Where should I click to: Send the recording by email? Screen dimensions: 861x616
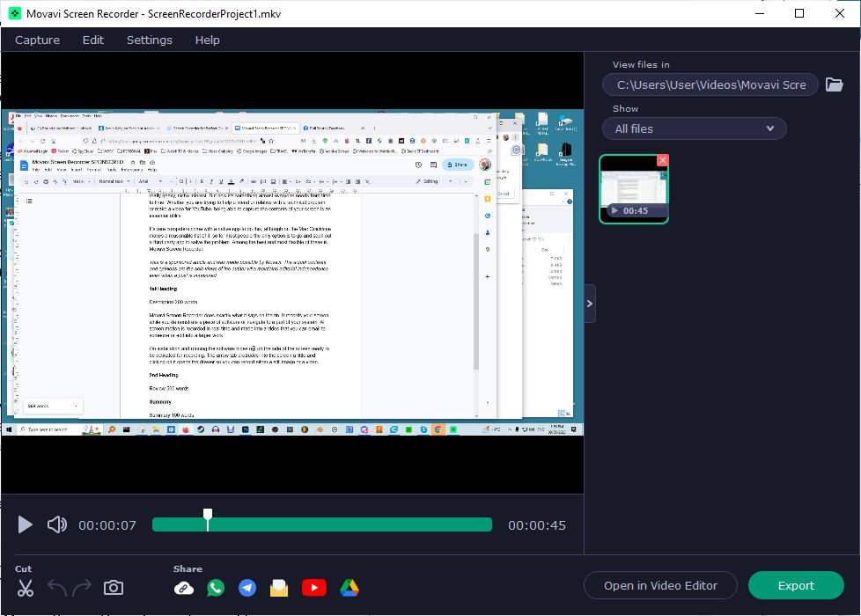279,586
